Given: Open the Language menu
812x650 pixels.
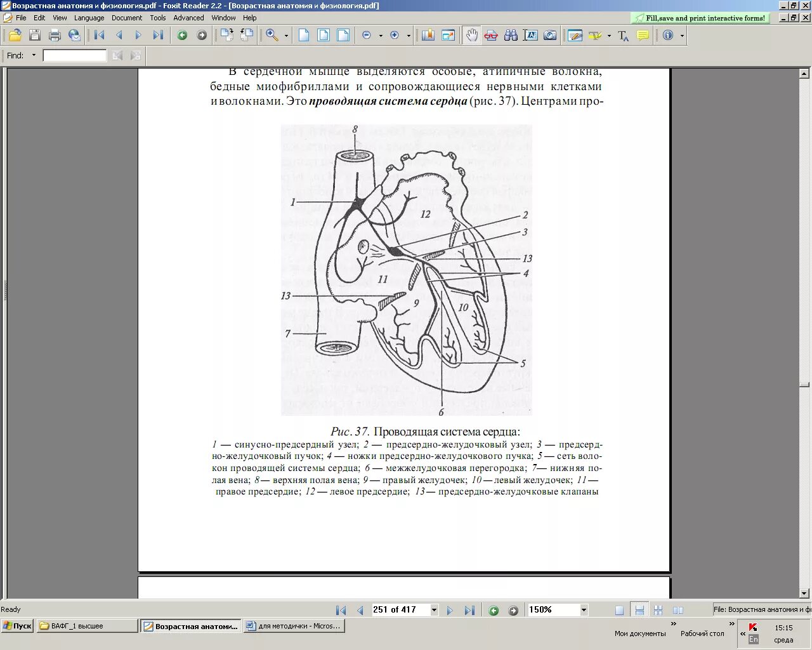Looking at the screenshot, I should pyautogui.click(x=89, y=18).
